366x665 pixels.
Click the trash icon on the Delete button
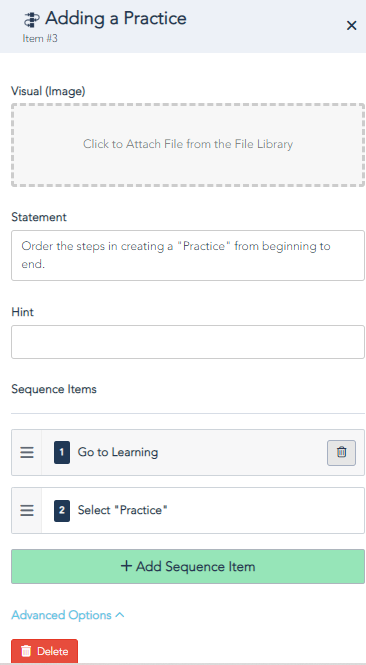tap(26, 651)
